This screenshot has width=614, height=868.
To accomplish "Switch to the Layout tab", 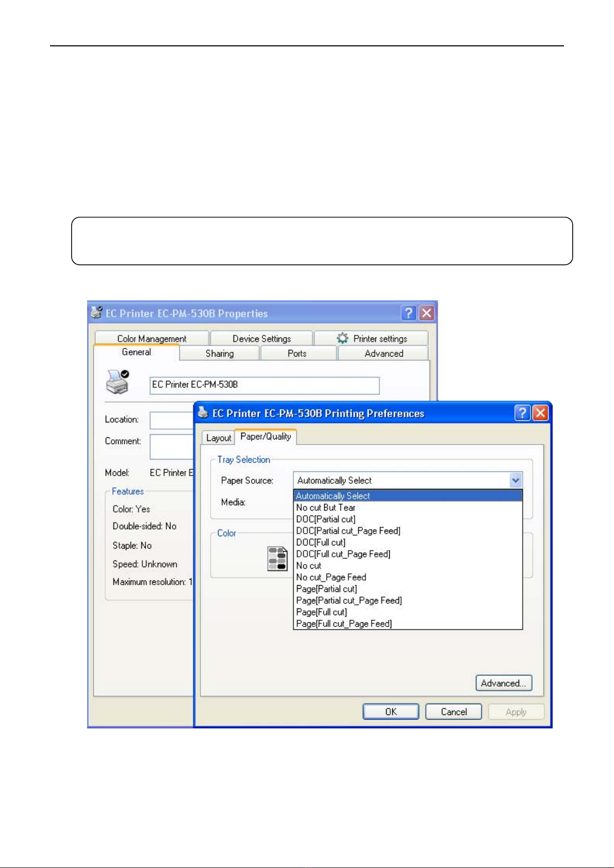I will coord(218,438).
